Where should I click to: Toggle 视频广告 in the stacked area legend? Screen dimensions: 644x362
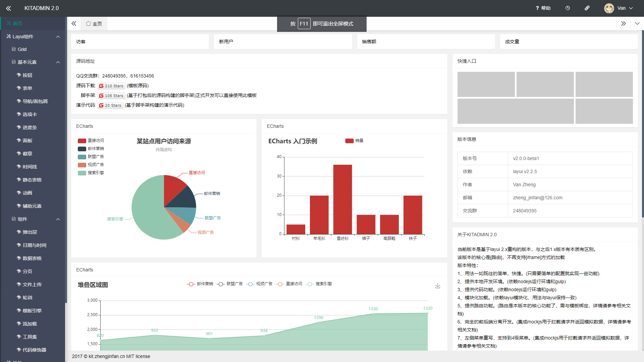pyautogui.click(x=259, y=284)
